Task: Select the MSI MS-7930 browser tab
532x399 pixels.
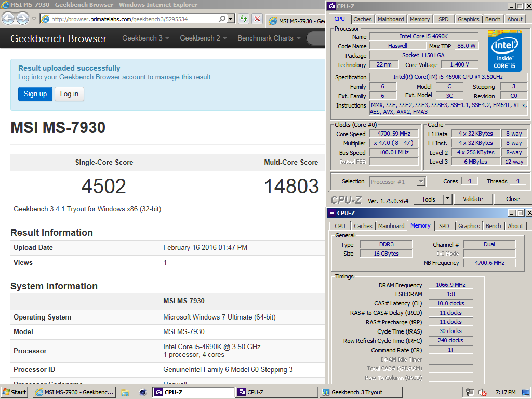Action: point(296,21)
